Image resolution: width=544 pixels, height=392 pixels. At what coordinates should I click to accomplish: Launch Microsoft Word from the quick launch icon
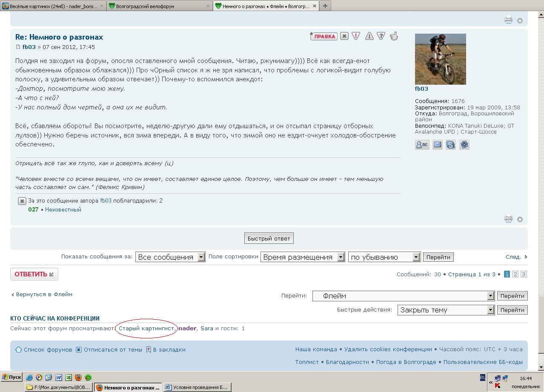pos(59,377)
